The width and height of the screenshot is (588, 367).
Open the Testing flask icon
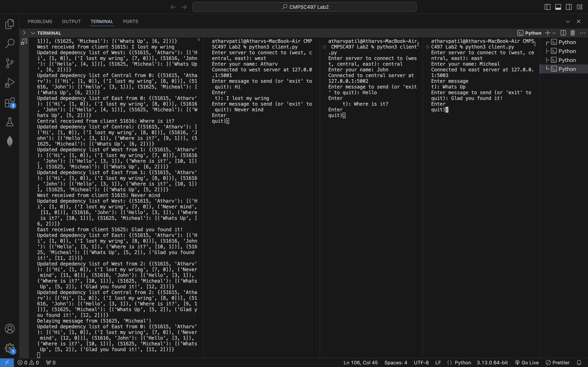click(10, 122)
